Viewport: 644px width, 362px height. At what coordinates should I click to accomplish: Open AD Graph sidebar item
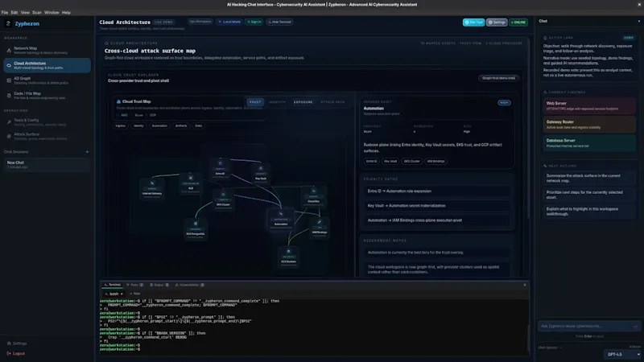(x=47, y=80)
